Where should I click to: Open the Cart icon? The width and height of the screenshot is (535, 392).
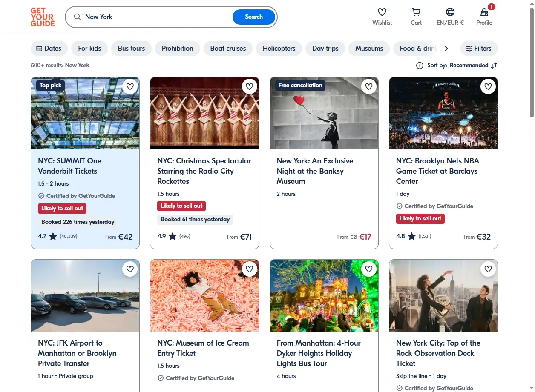[416, 12]
